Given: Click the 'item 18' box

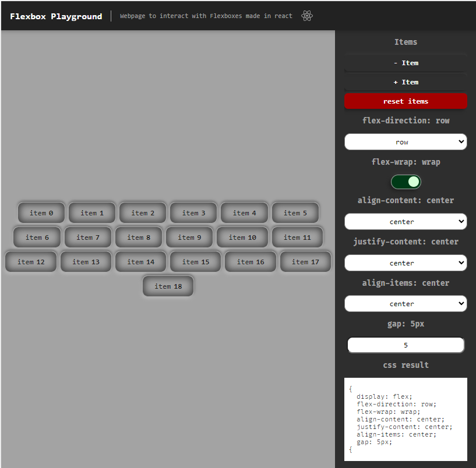Looking at the screenshot, I should pyautogui.click(x=168, y=286).
